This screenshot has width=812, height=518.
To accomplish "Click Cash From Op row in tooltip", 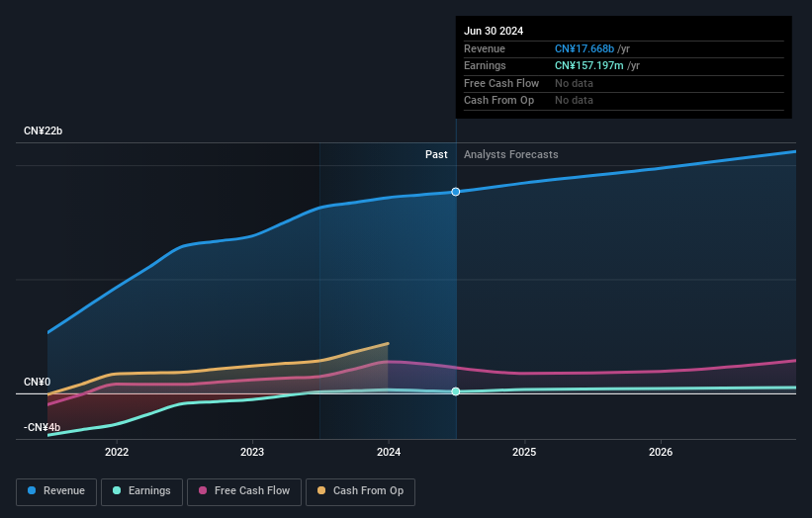I will pyautogui.click(x=623, y=101).
